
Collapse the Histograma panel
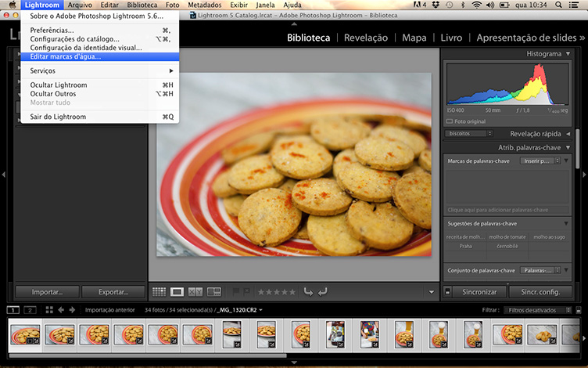coord(567,53)
